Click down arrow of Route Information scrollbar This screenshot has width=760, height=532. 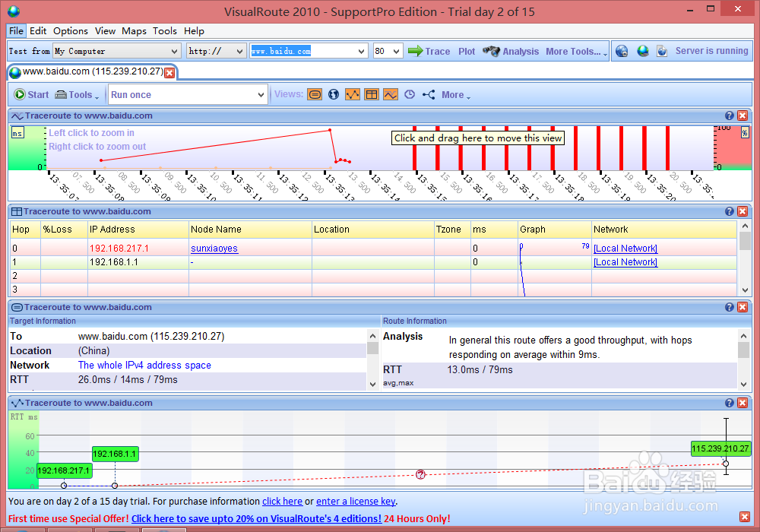744,385
